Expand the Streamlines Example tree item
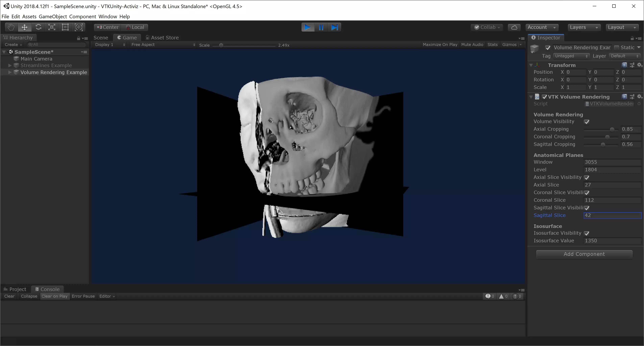644x346 pixels. (10, 65)
